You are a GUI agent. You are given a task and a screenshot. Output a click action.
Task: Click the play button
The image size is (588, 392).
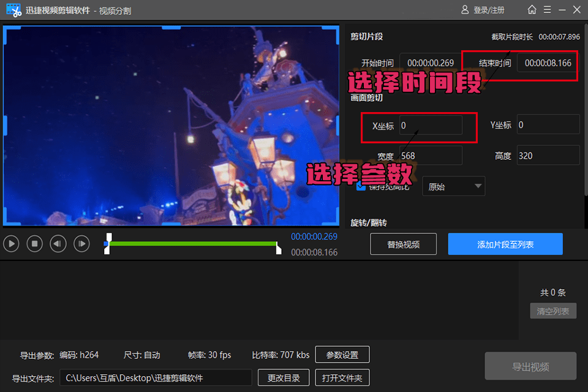click(11, 244)
